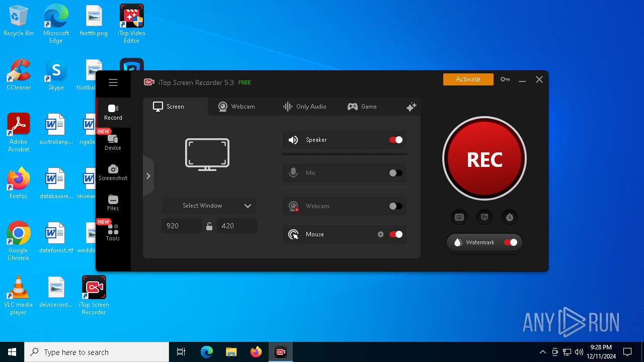Open CCleaner desktop icon

point(19,74)
